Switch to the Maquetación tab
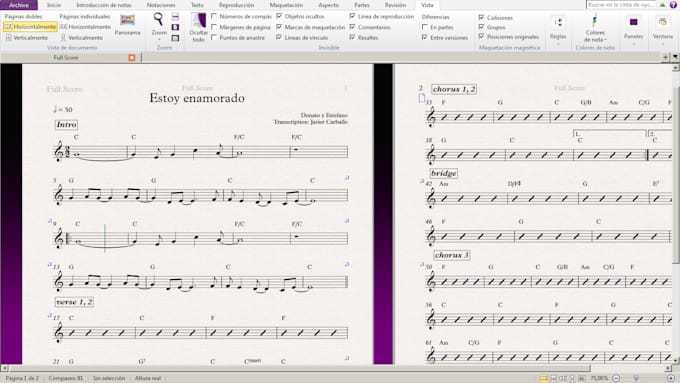Screen dimensions: 680x383 pos(286,5)
